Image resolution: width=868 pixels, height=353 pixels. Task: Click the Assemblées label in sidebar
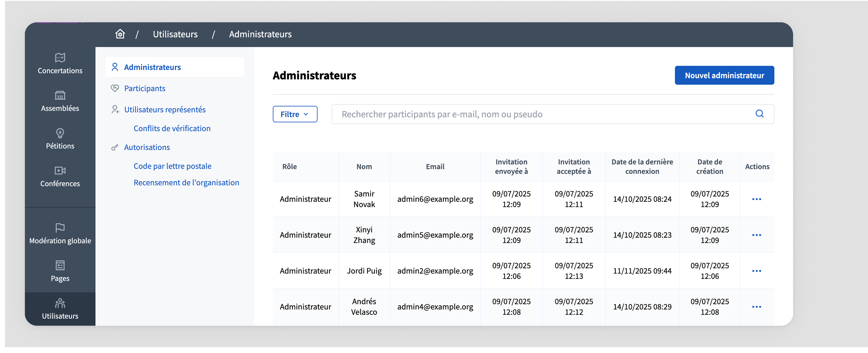60,109
